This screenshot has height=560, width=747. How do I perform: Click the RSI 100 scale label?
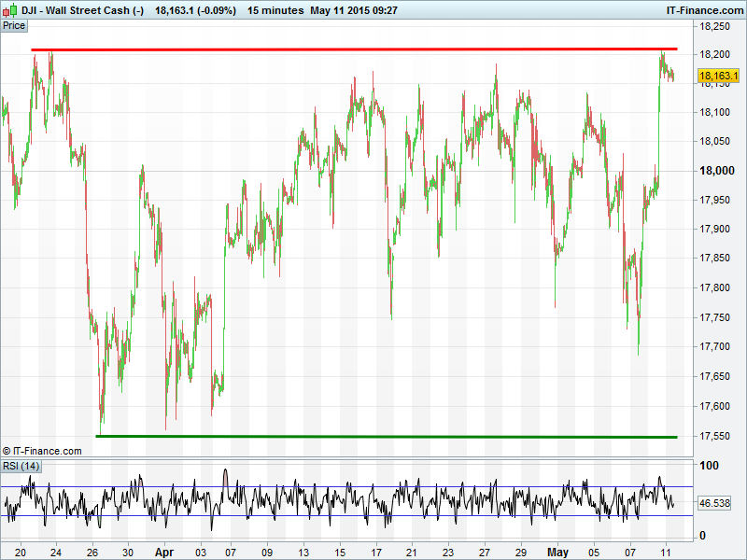(709, 465)
